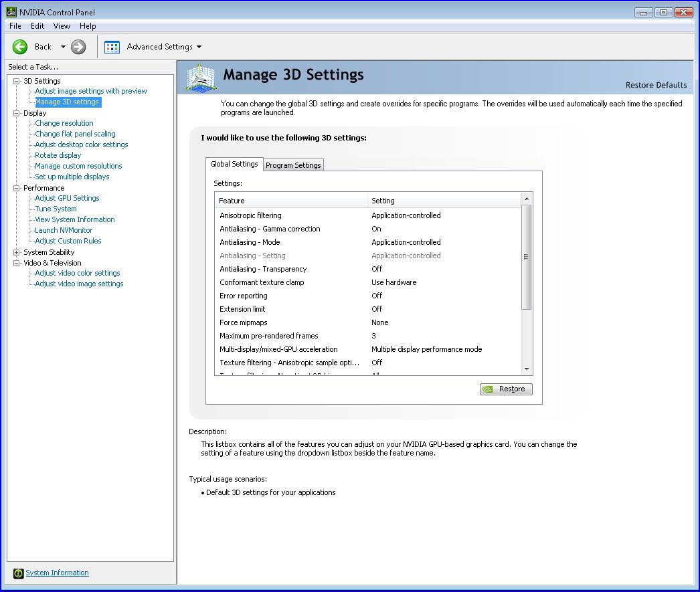700x592 pixels.
Task: Click the Manage 3D Settings header icon
Action: (x=201, y=78)
